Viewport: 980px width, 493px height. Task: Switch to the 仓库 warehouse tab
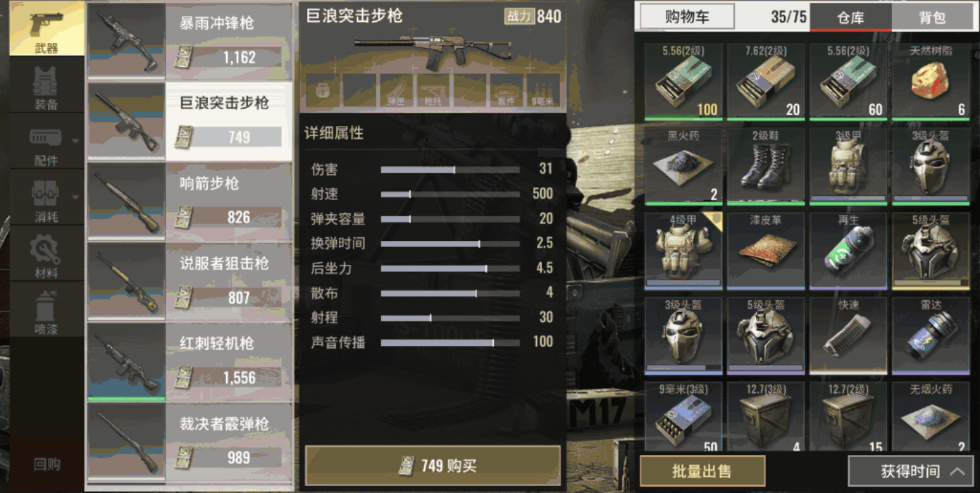pyautogui.click(x=850, y=17)
